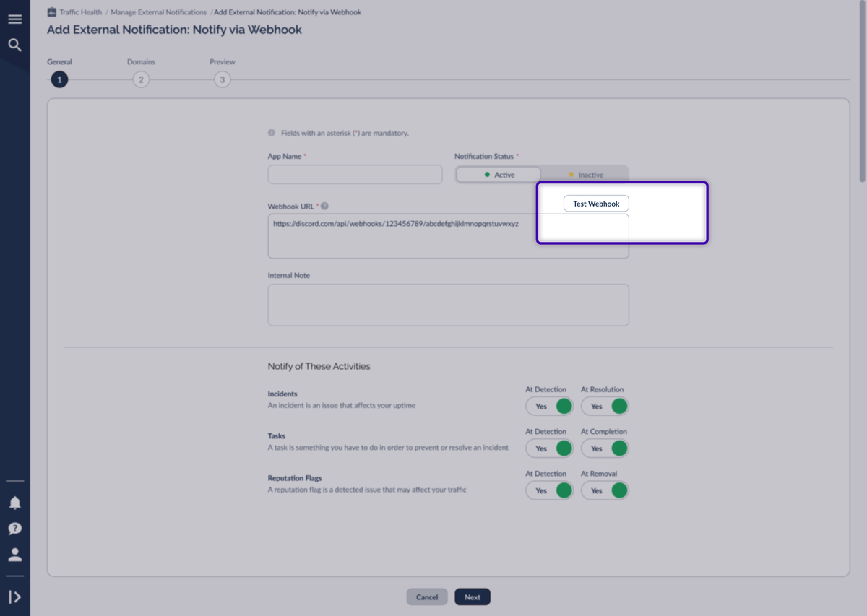Click the Notify of These Activities heading
This screenshot has height=616, width=867.
(x=319, y=366)
